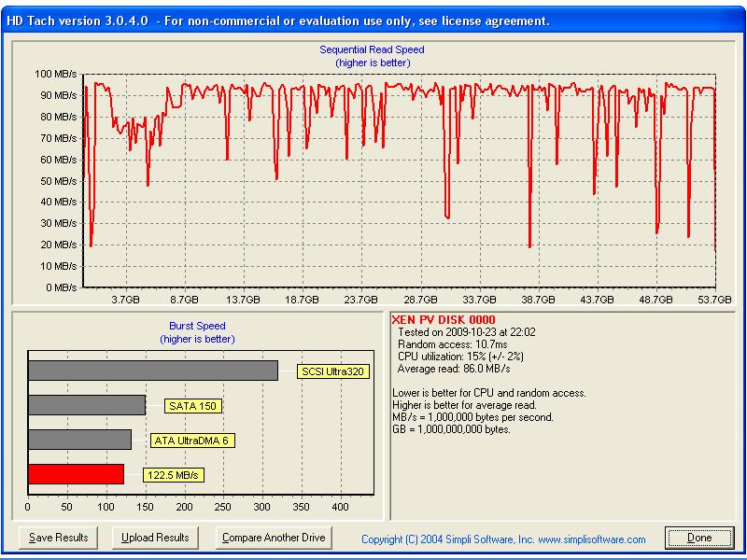The image size is (747, 560).
Task: Click the SATA 150 yellow label
Action: pyautogui.click(x=194, y=406)
